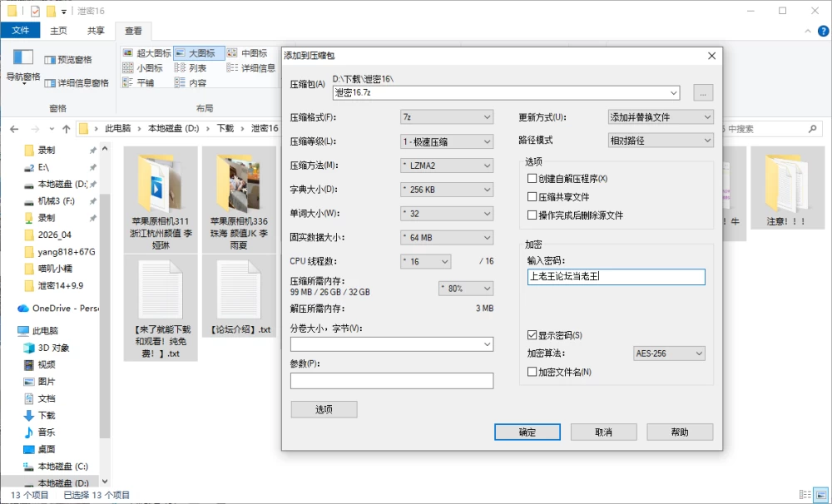Toggle the details pane button

(x=77, y=83)
